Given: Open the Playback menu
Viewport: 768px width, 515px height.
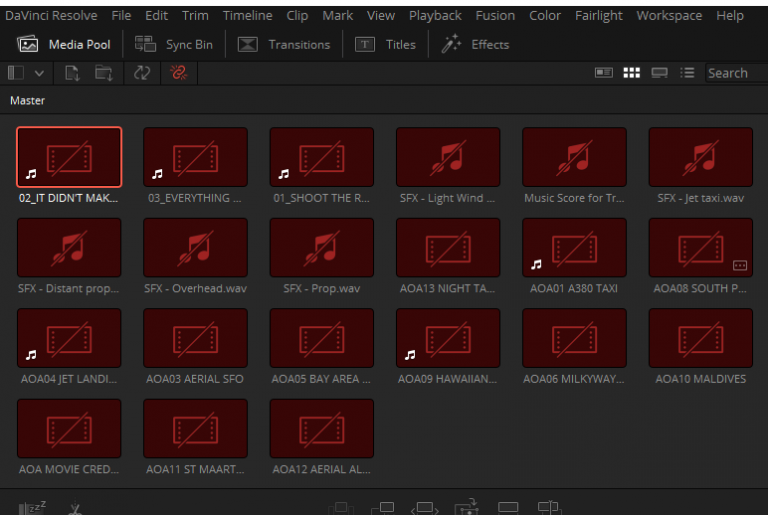Looking at the screenshot, I should coord(435,16).
